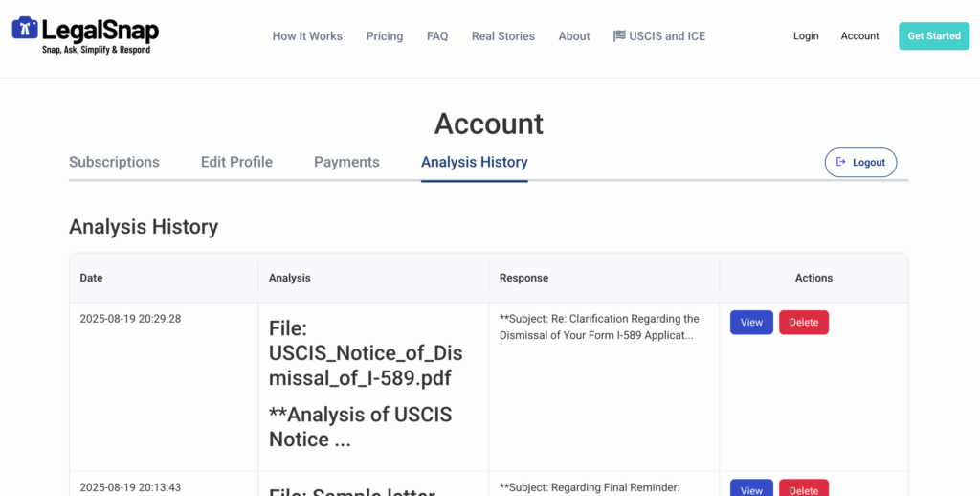Click the Account link in header
Screen dimensions: 980x496
[860, 36]
